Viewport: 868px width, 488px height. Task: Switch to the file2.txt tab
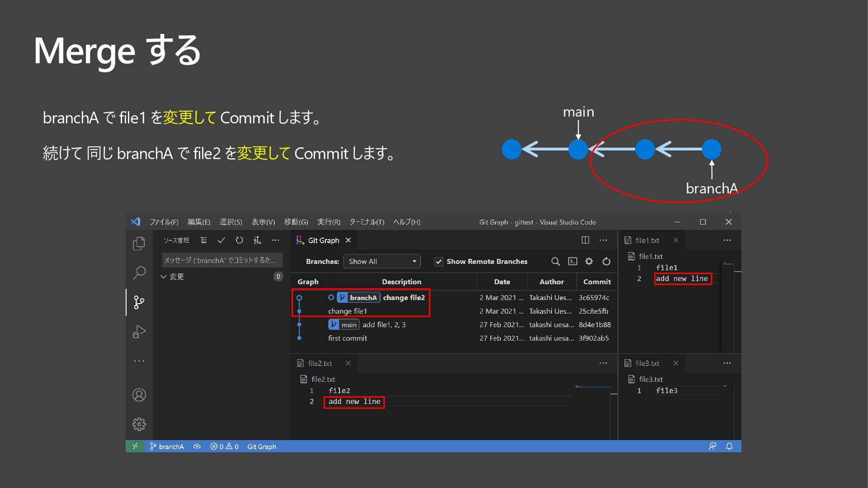(320, 363)
